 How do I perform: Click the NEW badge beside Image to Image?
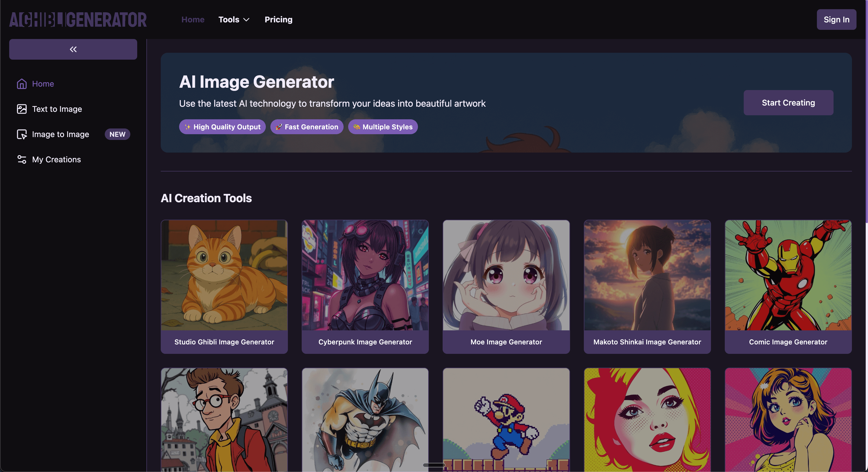coord(117,134)
